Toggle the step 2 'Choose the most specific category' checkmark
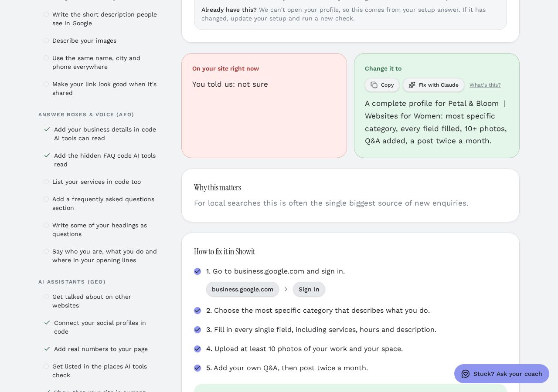The height and width of the screenshot is (392, 558). [197, 311]
